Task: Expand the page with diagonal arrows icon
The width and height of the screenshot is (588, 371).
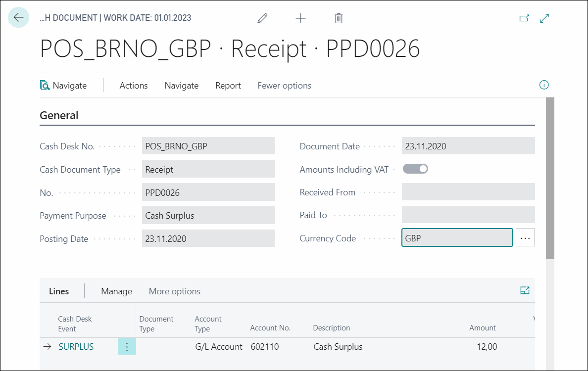Action: point(544,18)
